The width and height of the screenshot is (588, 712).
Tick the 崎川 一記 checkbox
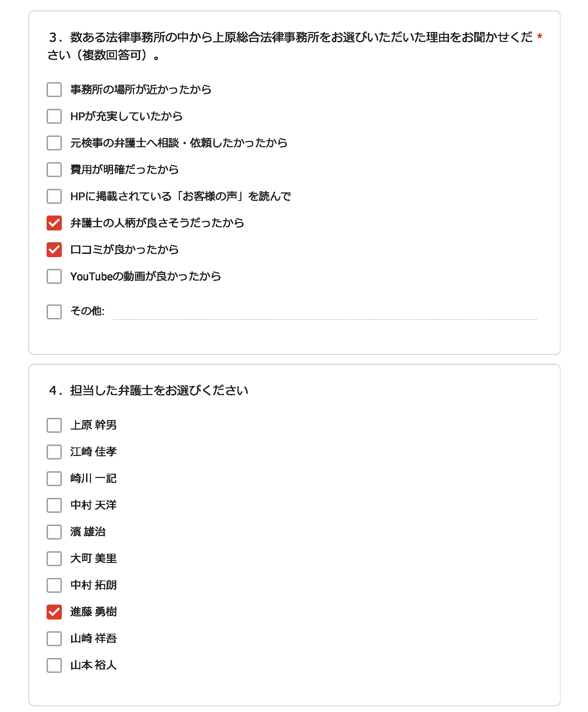click(54, 478)
